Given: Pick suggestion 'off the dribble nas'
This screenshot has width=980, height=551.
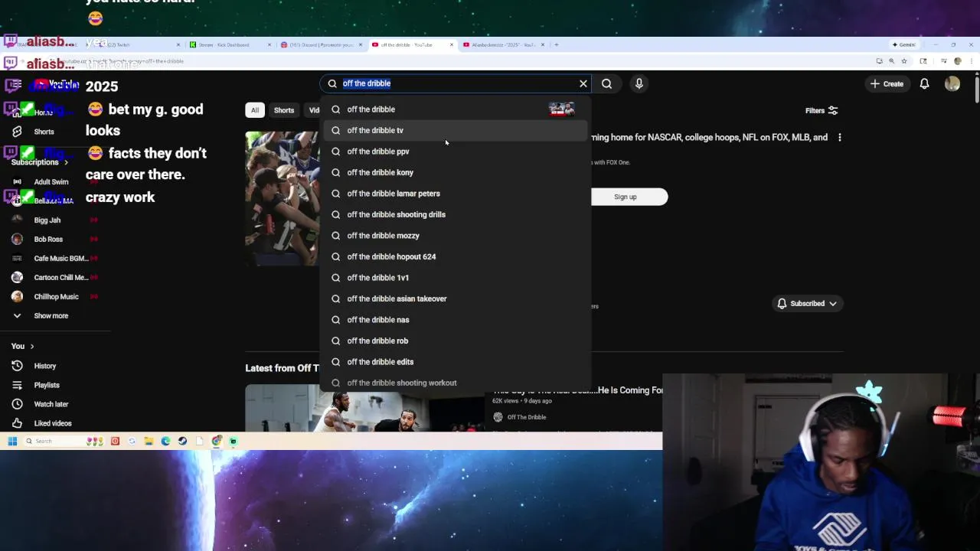Looking at the screenshot, I should (456, 320).
